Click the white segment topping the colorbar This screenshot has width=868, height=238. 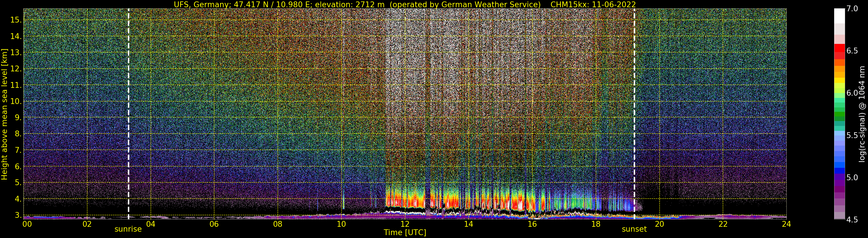pyautogui.click(x=839, y=16)
